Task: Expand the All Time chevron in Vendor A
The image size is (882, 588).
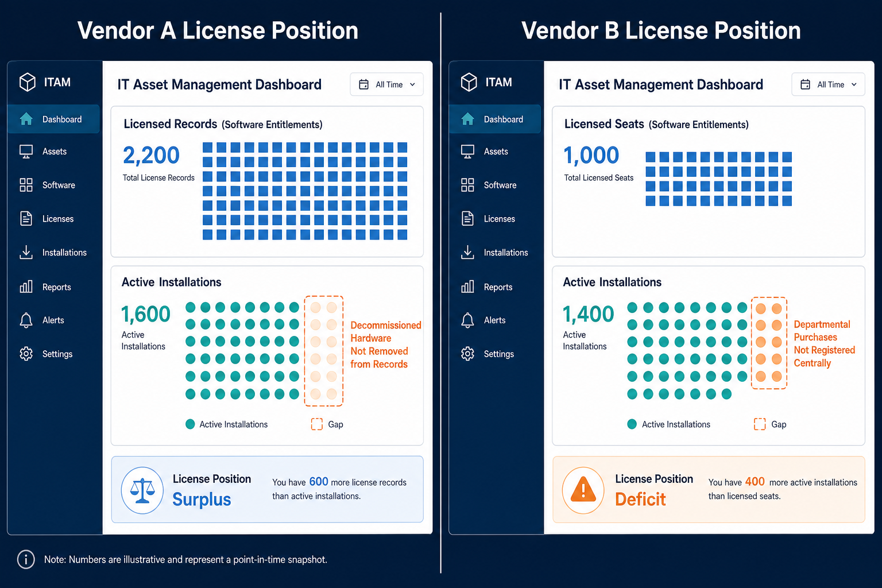Action: pyautogui.click(x=412, y=84)
